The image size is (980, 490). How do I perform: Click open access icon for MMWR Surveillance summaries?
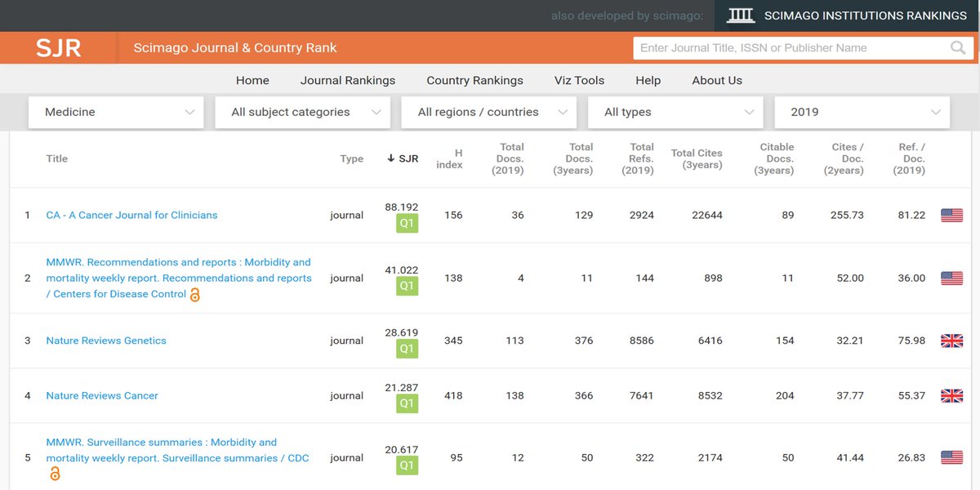click(55, 474)
